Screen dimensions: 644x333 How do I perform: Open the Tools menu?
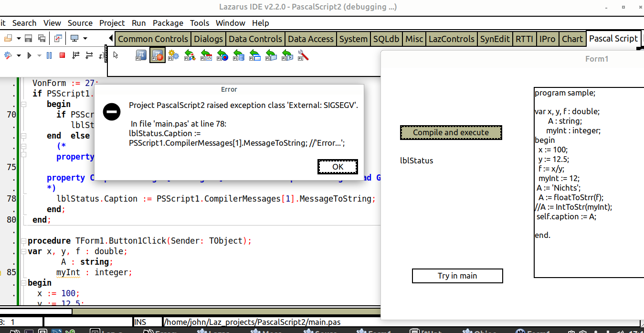coord(200,23)
